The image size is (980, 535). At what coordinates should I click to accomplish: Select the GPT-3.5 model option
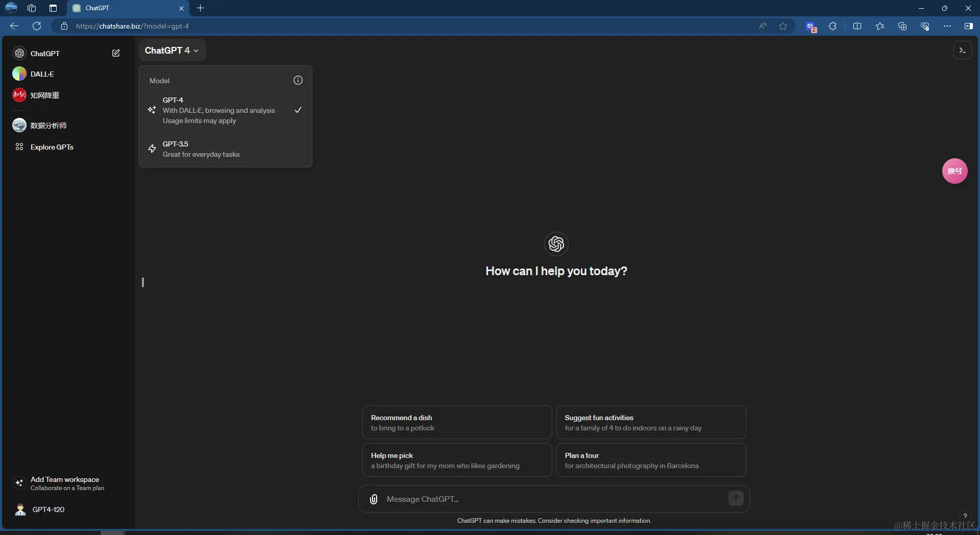pyautogui.click(x=225, y=149)
